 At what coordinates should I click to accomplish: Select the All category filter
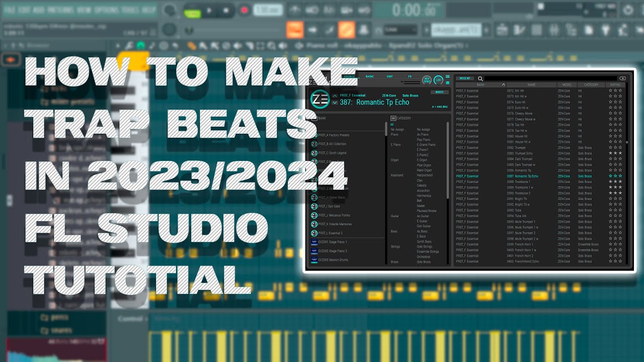coord(392,124)
